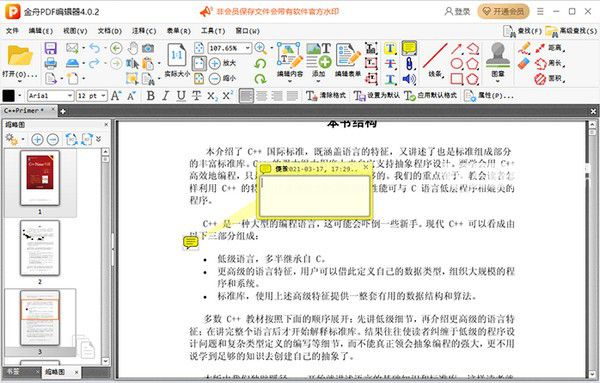This screenshot has height=383, width=600.
Task: Toggle superscript formatting
Action: pyautogui.click(x=228, y=95)
